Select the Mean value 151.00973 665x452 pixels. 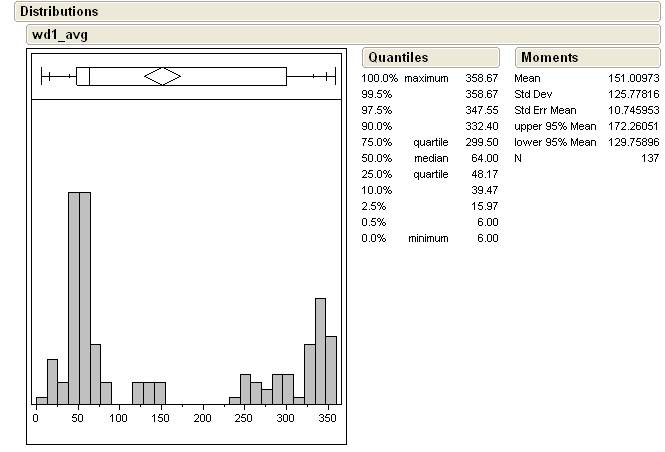tap(633, 78)
